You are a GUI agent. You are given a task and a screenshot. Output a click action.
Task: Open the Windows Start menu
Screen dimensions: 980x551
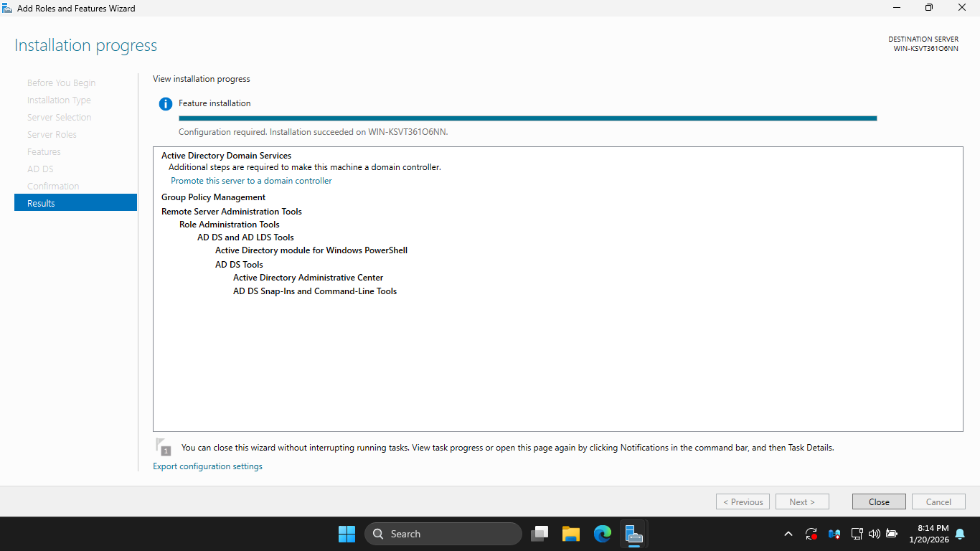[347, 534]
